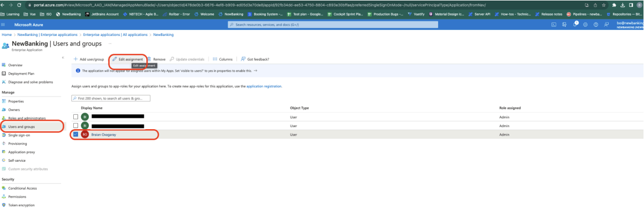The width and height of the screenshot is (644, 209).
Task: Click Got feedback? in the toolbar
Action: coord(255,59)
